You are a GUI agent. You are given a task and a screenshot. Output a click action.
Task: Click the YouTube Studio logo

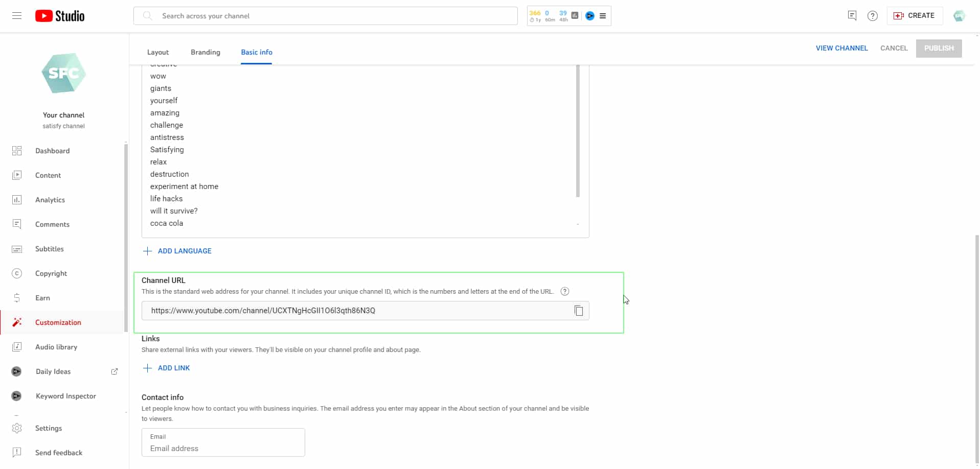coord(60,16)
